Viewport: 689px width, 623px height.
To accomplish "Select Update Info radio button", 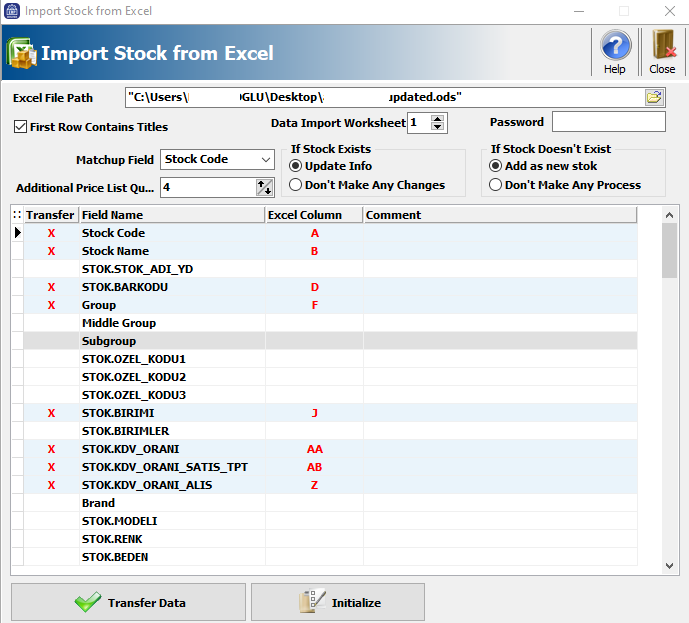I will (x=295, y=166).
